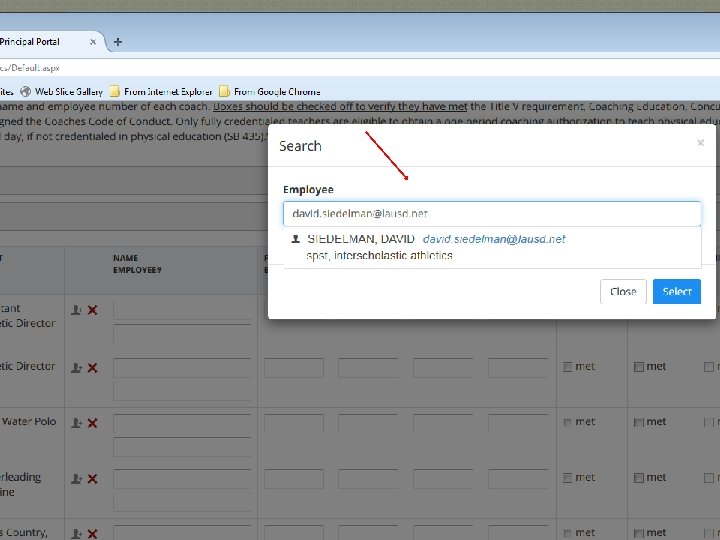The height and width of the screenshot is (540, 720).
Task: Click add-employee icon in Cheerleading row
Action: pyautogui.click(x=76, y=479)
